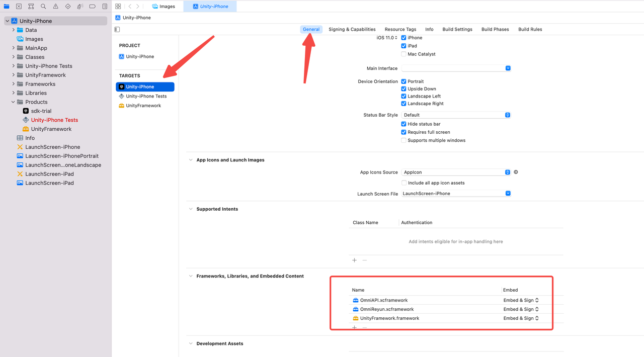Click the App Icons Source arrow button
The height and width of the screenshot is (357, 644).
coord(516,172)
